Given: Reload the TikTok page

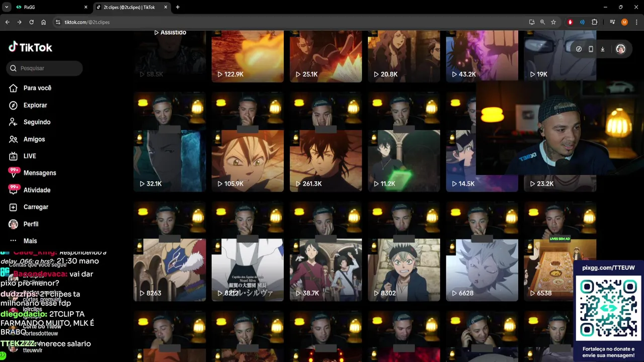Looking at the screenshot, I should coord(31,22).
